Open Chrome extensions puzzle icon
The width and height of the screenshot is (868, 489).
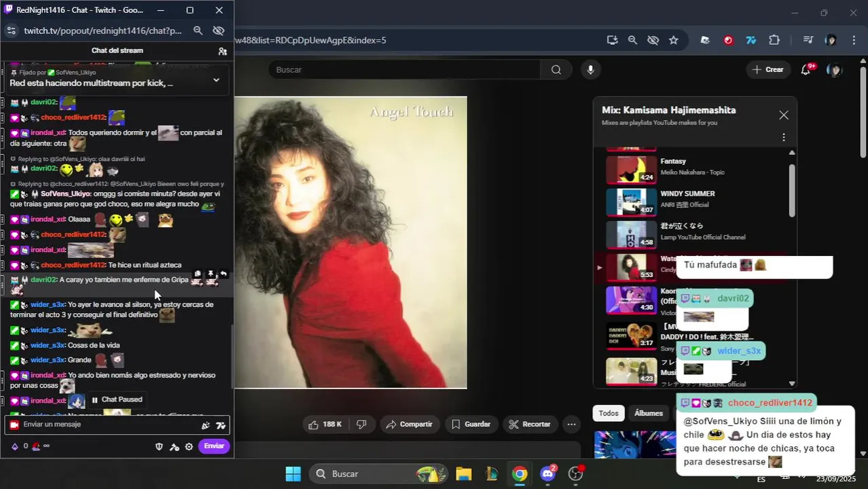[774, 40]
